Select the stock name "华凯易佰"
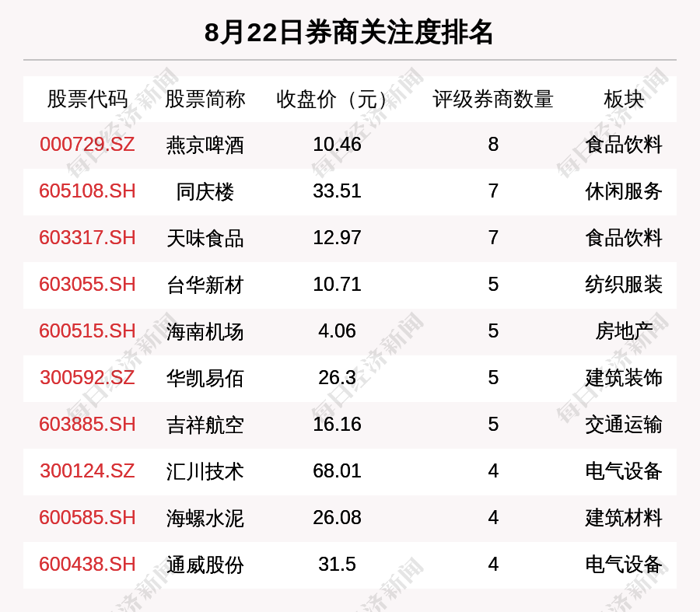This screenshot has height=612, width=700. [x=205, y=378]
